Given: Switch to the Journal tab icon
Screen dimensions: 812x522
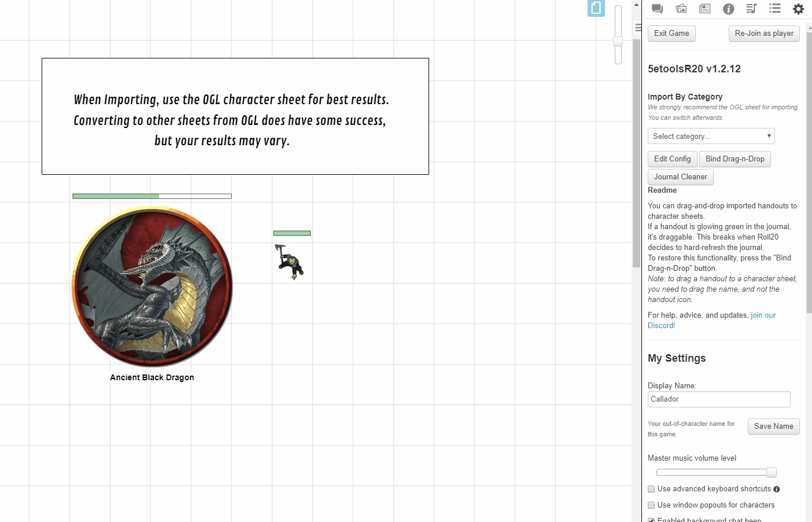Looking at the screenshot, I should tap(704, 9).
